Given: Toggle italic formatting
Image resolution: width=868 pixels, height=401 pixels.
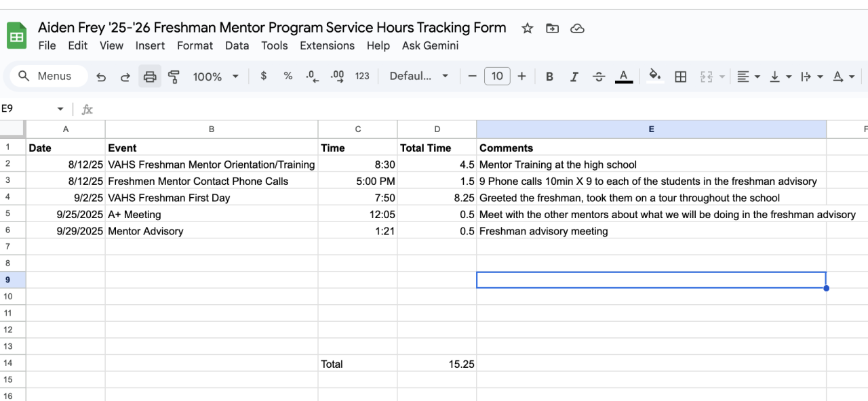Looking at the screenshot, I should 574,77.
